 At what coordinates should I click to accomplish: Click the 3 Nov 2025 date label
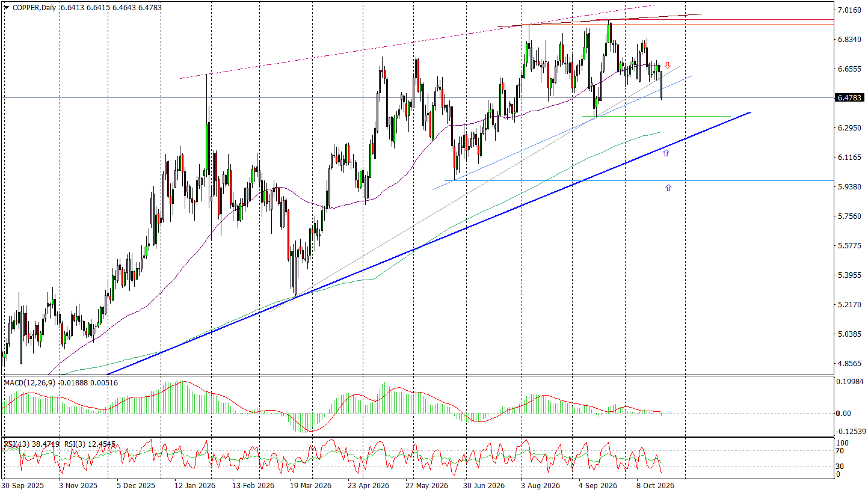point(78,485)
